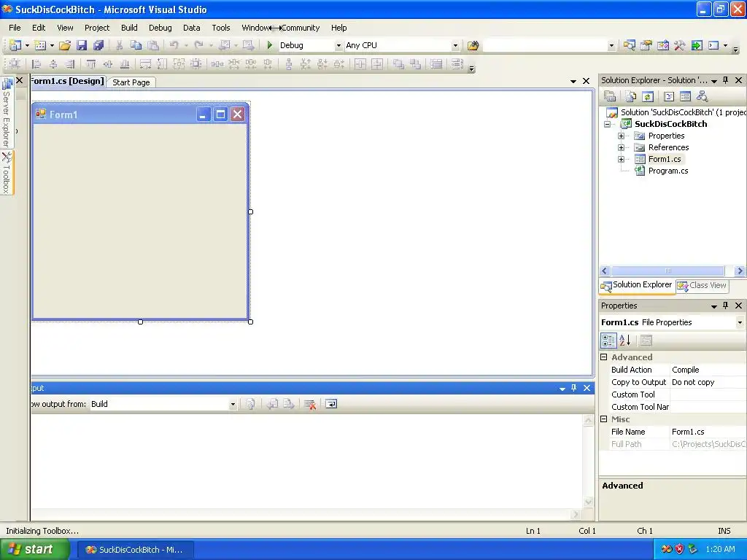Click the Open File folder icon
This screenshot has width=747, height=560.
coord(65,45)
